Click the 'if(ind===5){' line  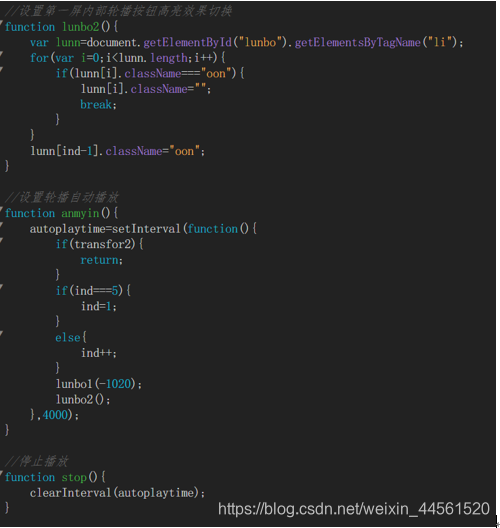tap(93, 291)
